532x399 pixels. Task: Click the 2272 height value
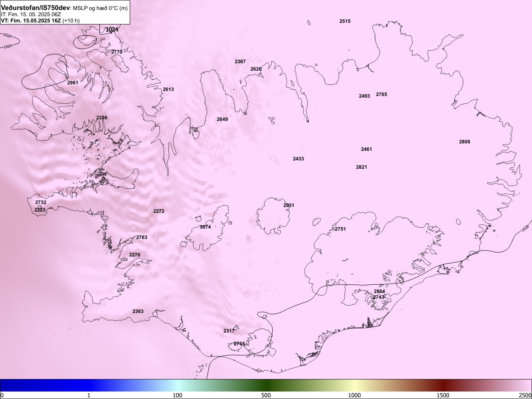[159, 211]
